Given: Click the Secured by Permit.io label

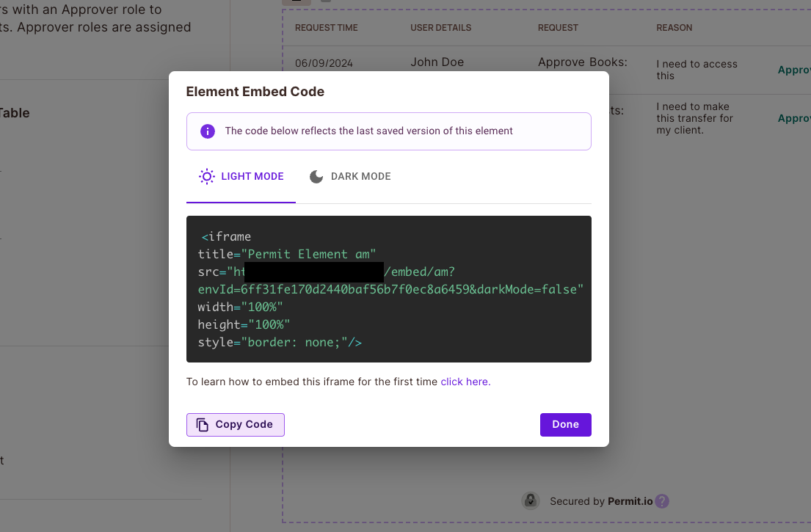Looking at the screenshot, I should point(600,500).
